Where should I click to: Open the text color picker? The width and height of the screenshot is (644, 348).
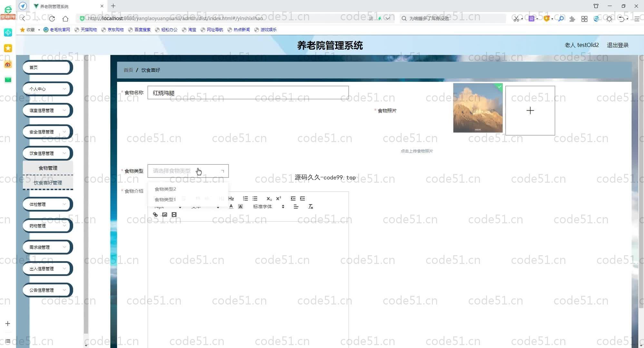click(x=231, y=207)
